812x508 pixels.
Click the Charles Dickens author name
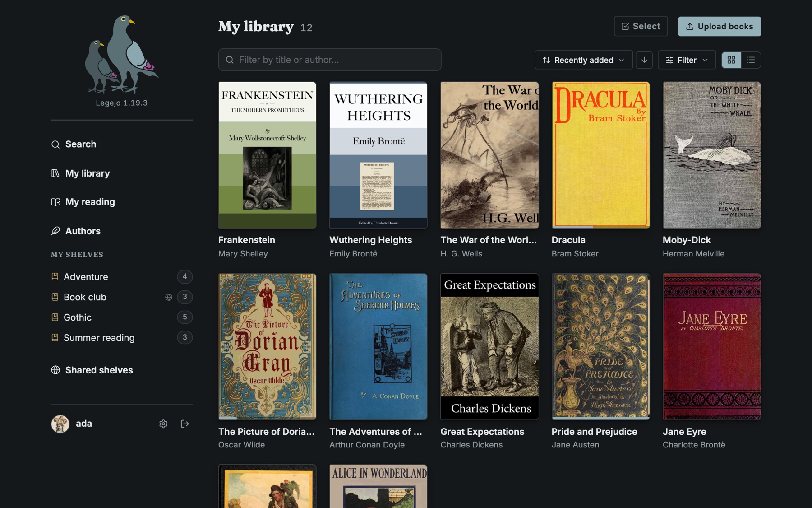pos(471,445)
